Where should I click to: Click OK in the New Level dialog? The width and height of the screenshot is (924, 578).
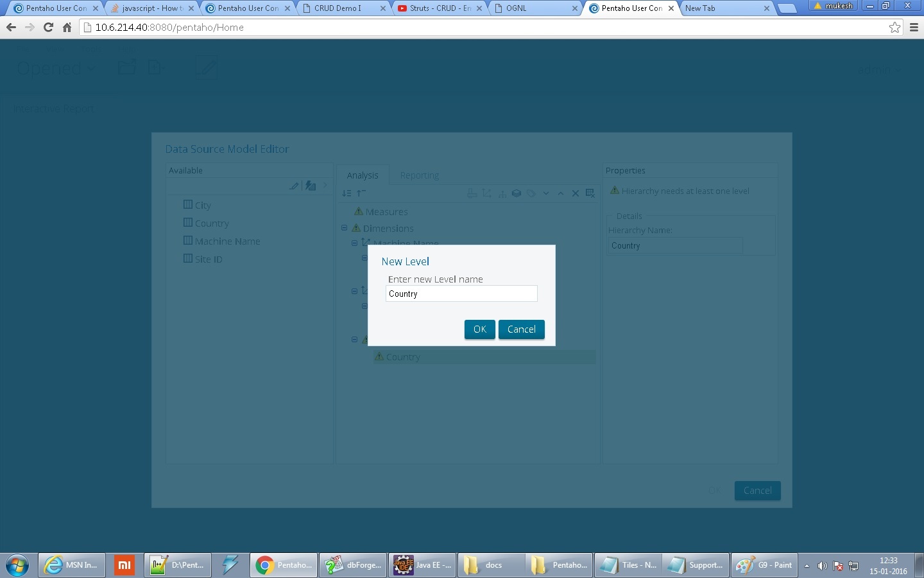tap(479, 329)
